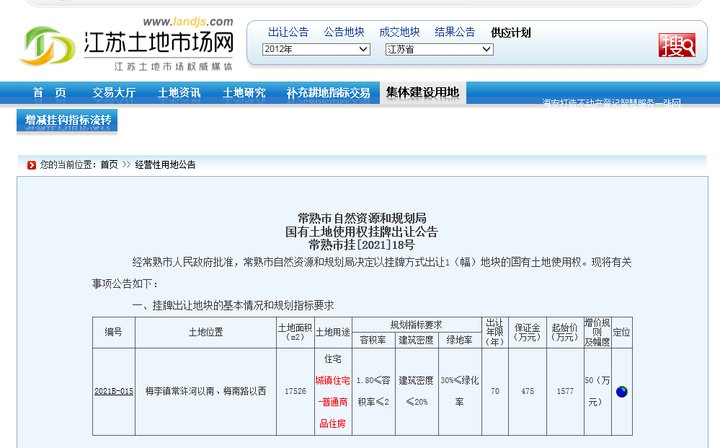Image resolution: width=720 pixels, height=448 pixels.
Task: Click the www.landjs.com URL text
Action: click(188, 22)
